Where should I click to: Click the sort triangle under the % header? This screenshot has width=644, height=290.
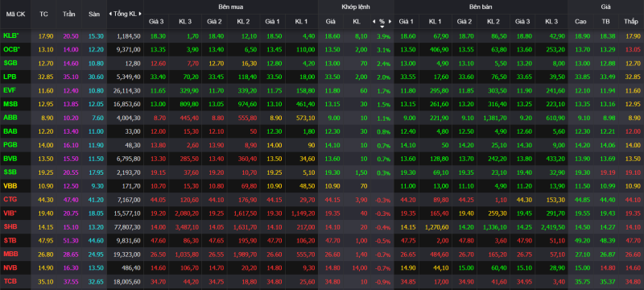pyautogui.click(x=382, y=27)
